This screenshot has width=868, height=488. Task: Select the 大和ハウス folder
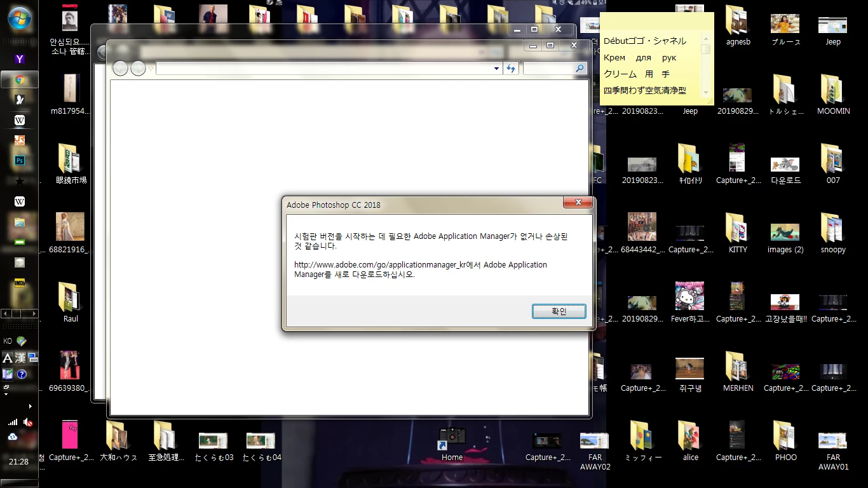click(118, 442)
